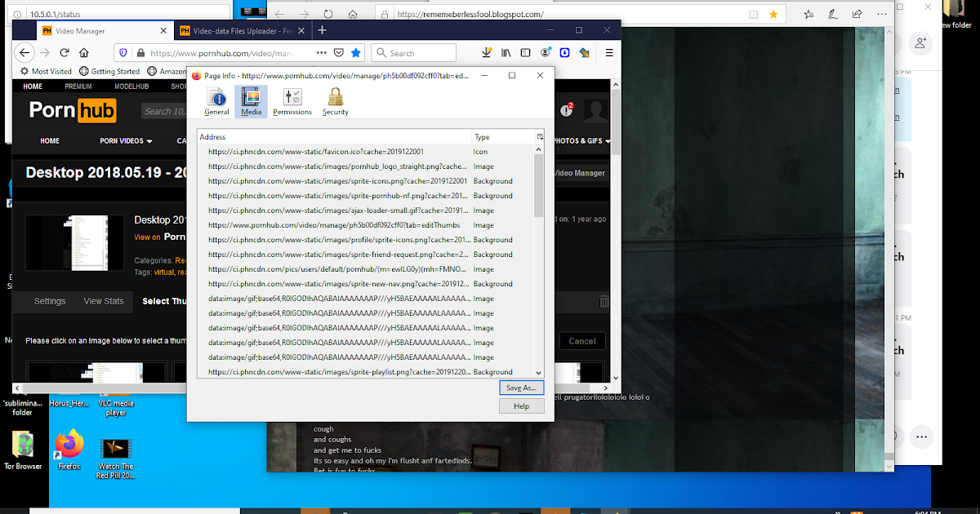
Task: Select the tab=editThumbs image row
Action: pos(365,225)
